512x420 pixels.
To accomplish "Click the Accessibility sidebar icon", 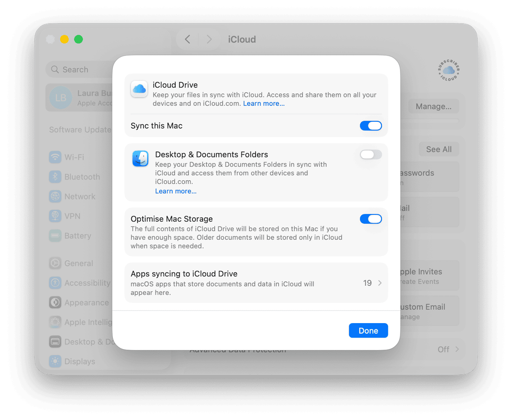I will pyautogui.click(x=55, y=283).
